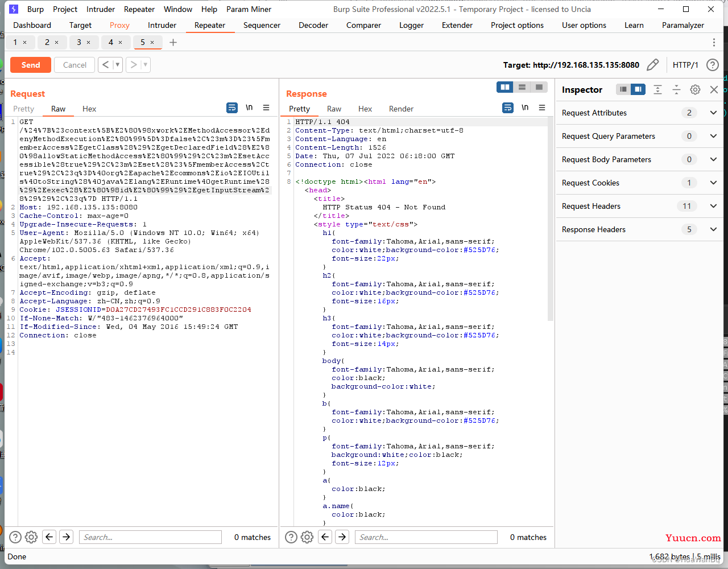This screenshot has width=728, height=569.
Task: Open request search help icon
Action: pos(15,537)
